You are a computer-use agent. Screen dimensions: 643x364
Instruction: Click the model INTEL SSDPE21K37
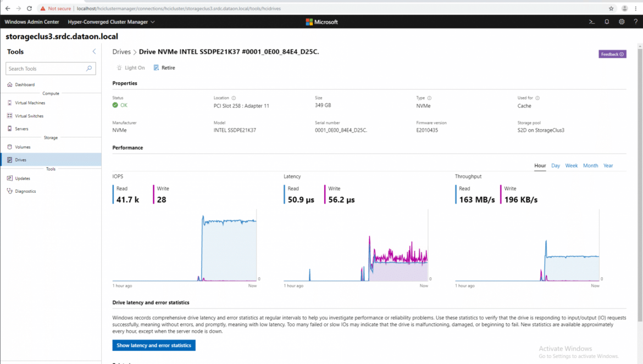[235, 130]
